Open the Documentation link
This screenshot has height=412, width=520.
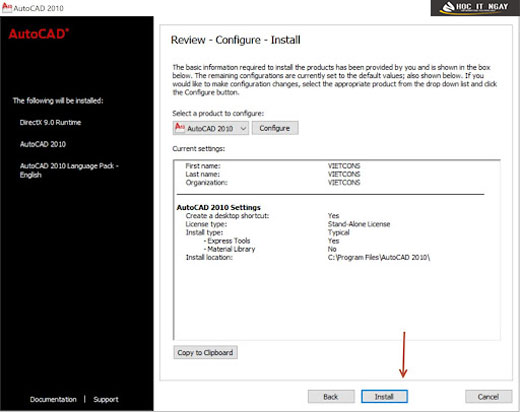[x=53, y=399]
